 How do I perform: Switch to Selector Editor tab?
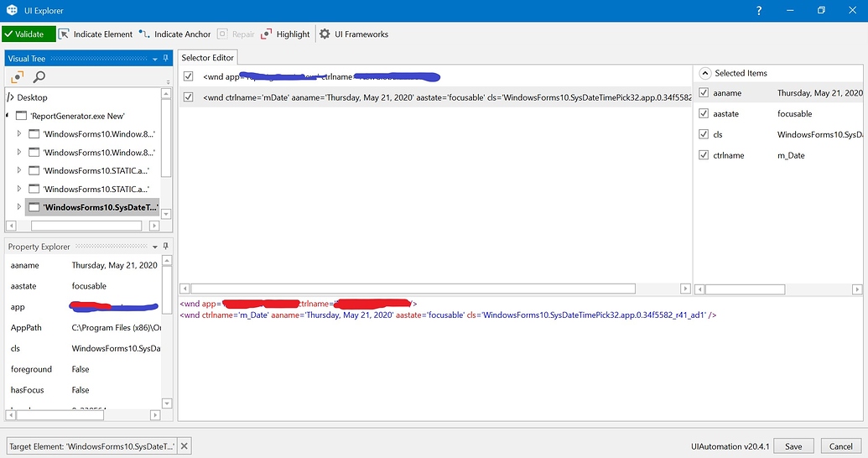(208, 58)
